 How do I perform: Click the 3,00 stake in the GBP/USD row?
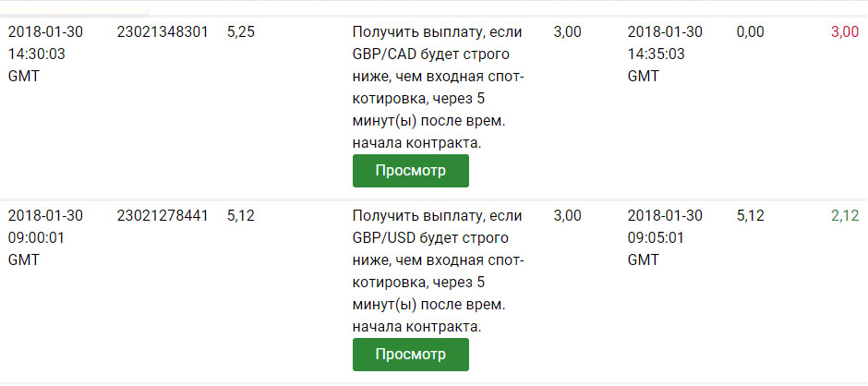point(567,216)
